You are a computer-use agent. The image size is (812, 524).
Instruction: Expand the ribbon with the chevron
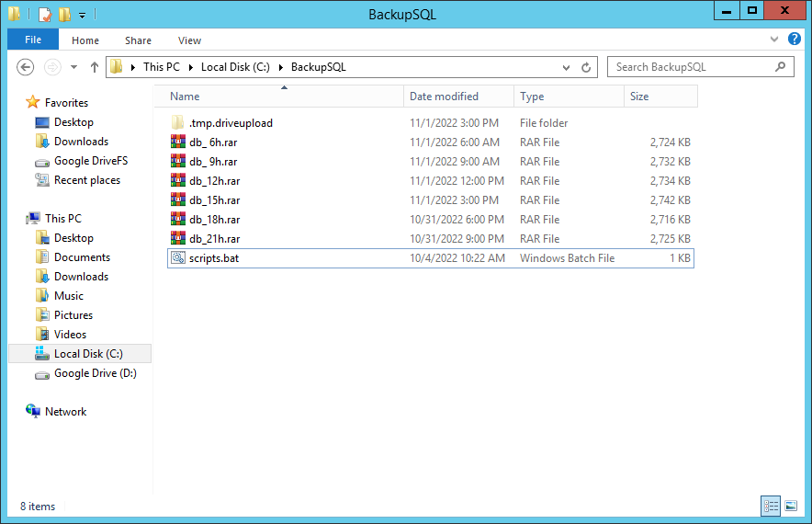click(x=774, y=40)
